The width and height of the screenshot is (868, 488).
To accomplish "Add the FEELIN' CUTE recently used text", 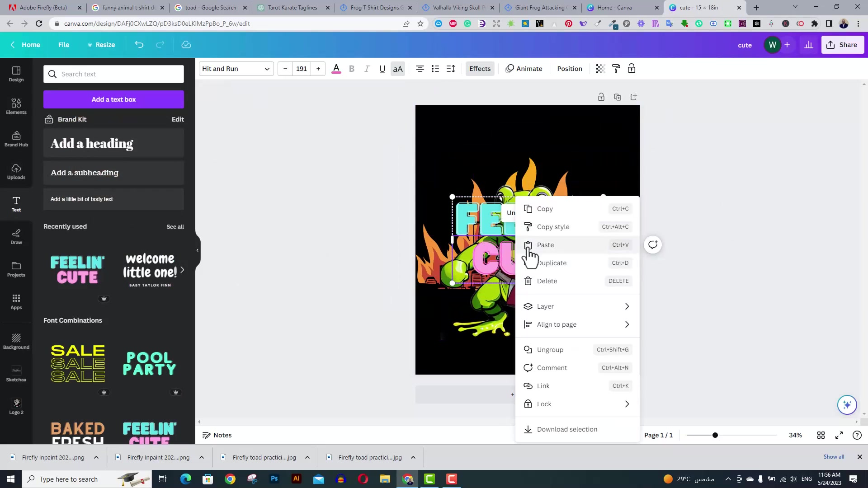I will [77, 270].
